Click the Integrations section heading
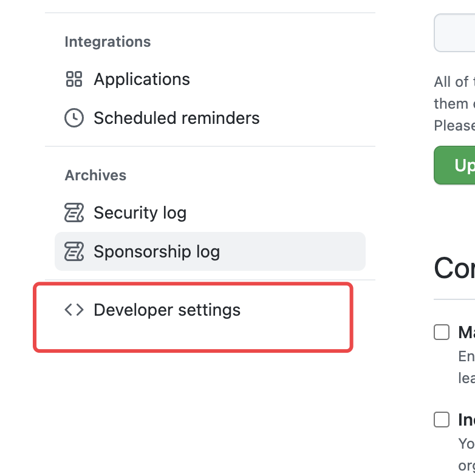This screenshot has height=476, width=475. tap(108, 42)
